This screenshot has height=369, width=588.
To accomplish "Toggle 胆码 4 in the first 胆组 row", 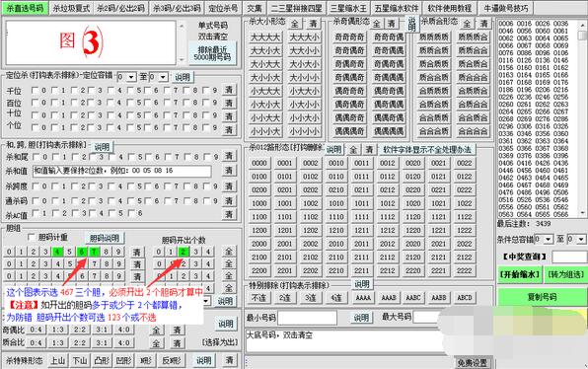I will [x=57, y=252].
